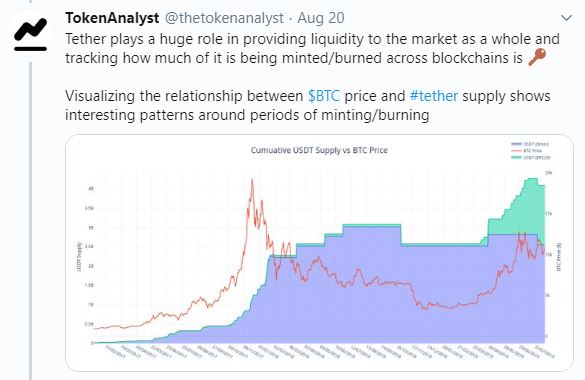Open the tweet via Aug 20 timestamp
The width and height of the screenshot is (585, 380).
click(x=321, y=18)
